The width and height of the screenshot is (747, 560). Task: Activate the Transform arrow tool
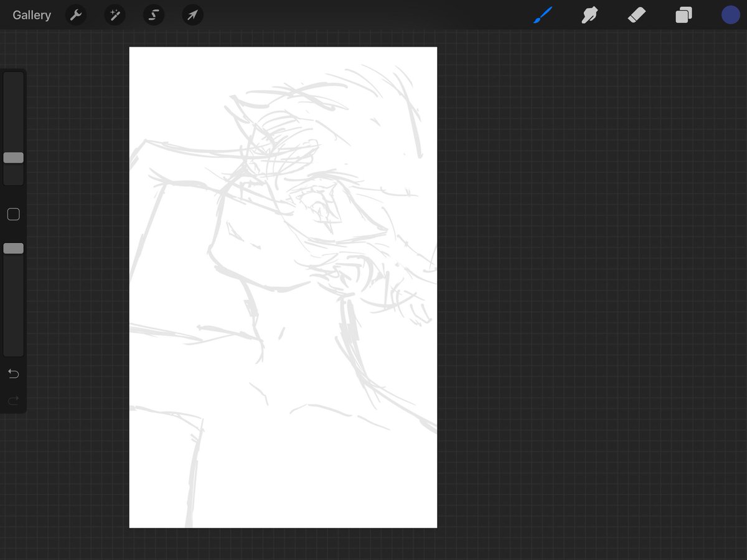193,15
